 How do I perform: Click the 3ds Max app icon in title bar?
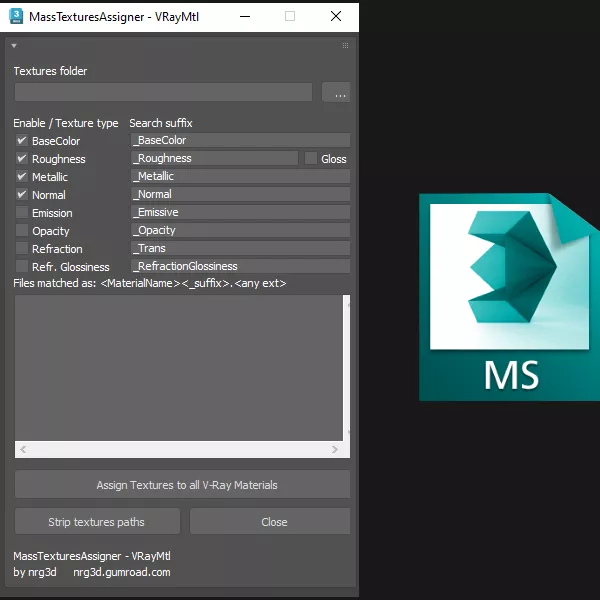[16, 16]
